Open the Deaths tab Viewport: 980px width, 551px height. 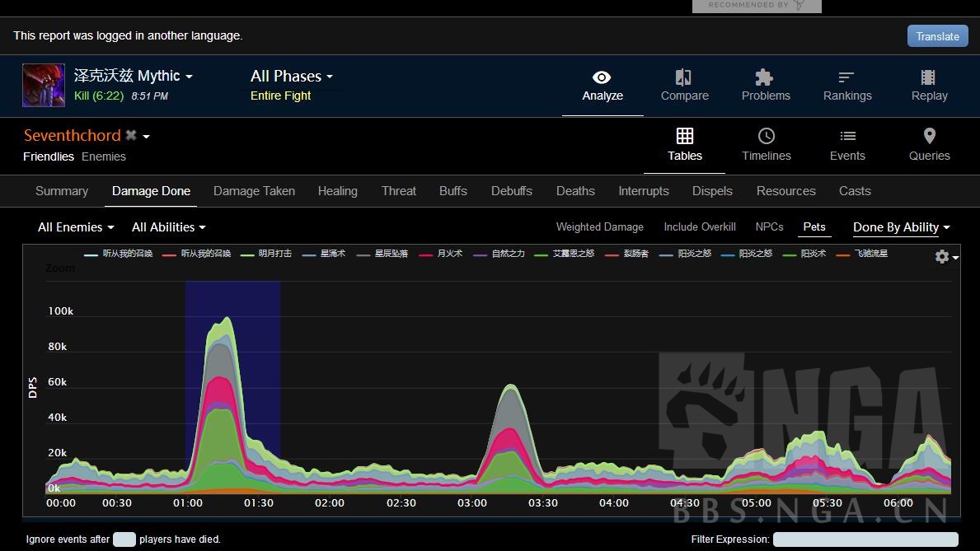(575, 191)
